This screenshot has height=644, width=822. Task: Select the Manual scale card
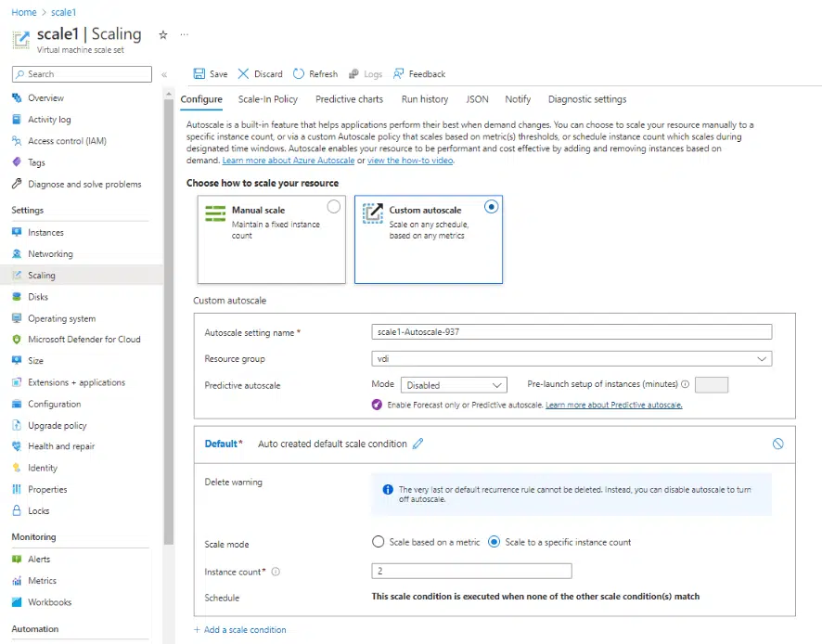pyautogui.click(x=272, y=239)
